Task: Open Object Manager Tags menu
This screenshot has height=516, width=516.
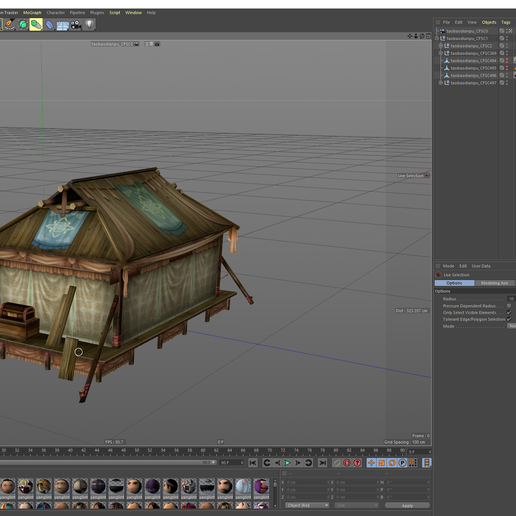Action: 506,22
